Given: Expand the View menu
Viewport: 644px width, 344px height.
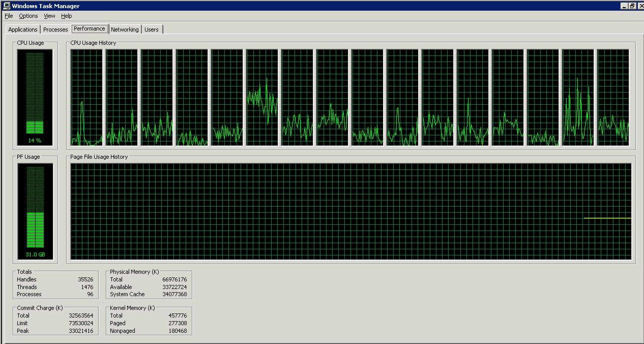Looking at the screenshot, I should tap(49, 16).
